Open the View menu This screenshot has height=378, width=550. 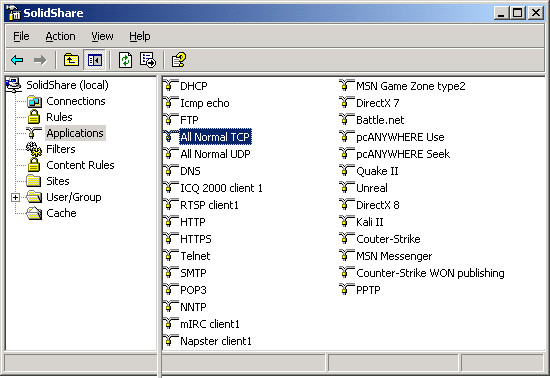pos(102,36)
